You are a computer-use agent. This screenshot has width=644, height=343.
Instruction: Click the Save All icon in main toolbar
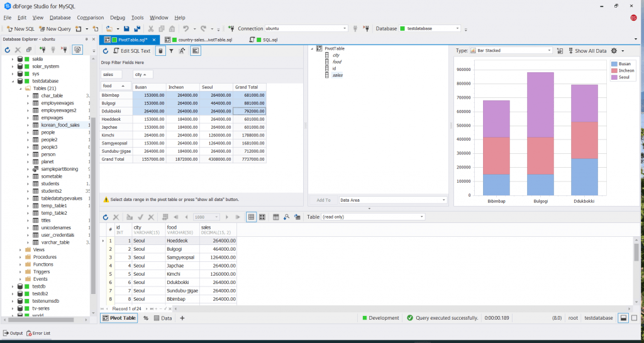tap(136, 29)
